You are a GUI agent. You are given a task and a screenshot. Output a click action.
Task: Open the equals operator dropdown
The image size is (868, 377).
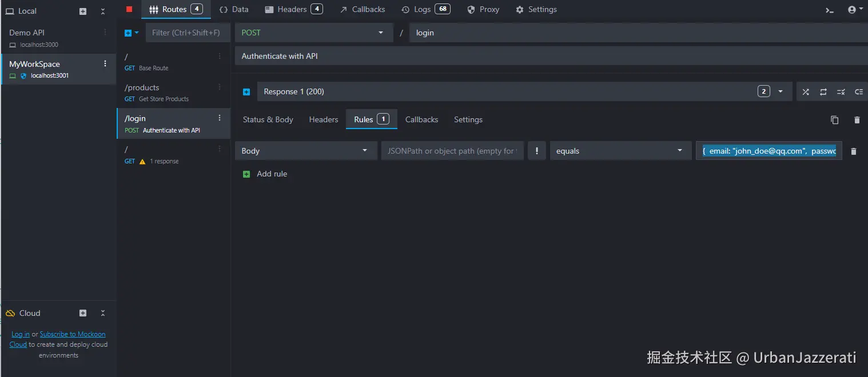click(620, 151)
